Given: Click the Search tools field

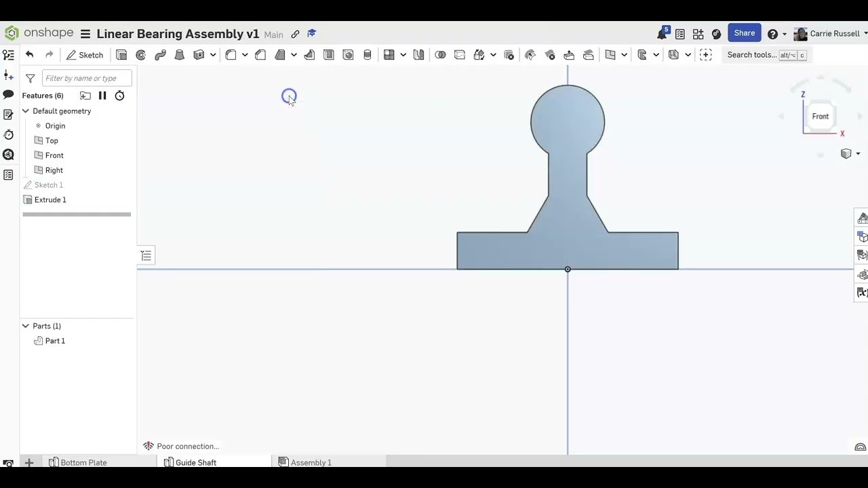Looking at the screenshot, I should point(766,55).
